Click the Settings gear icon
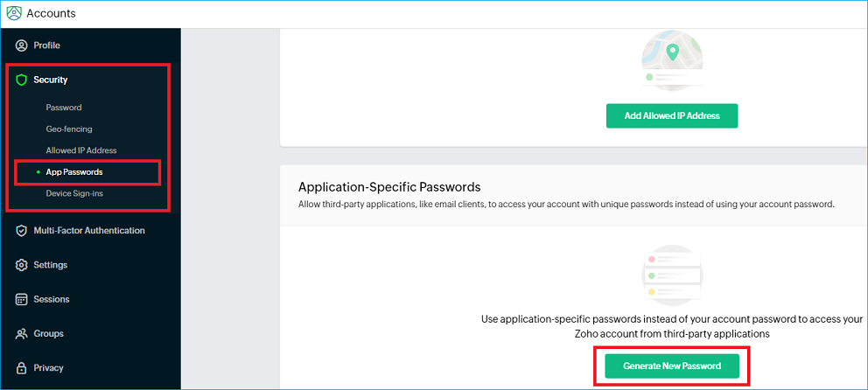 pos(22,265)
